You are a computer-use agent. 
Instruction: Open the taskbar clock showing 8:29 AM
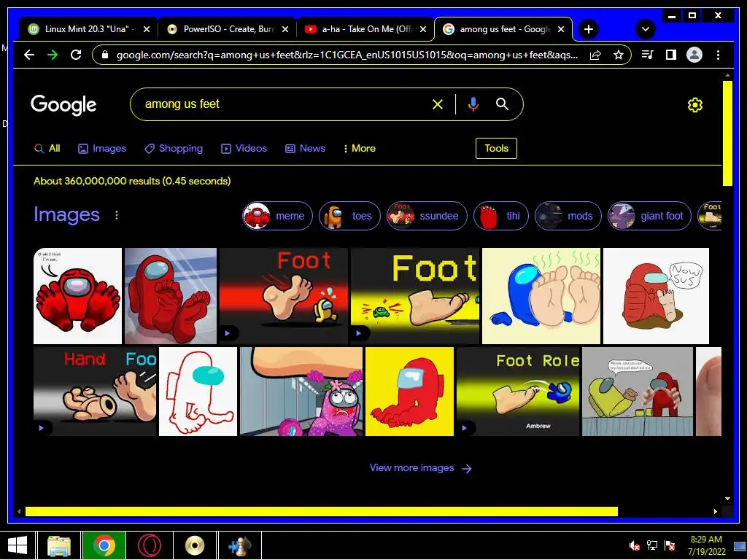click(x=706, y=545)
